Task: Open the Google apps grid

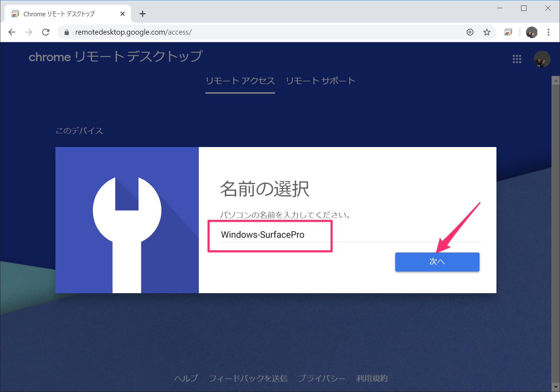Action: (517, 59)
